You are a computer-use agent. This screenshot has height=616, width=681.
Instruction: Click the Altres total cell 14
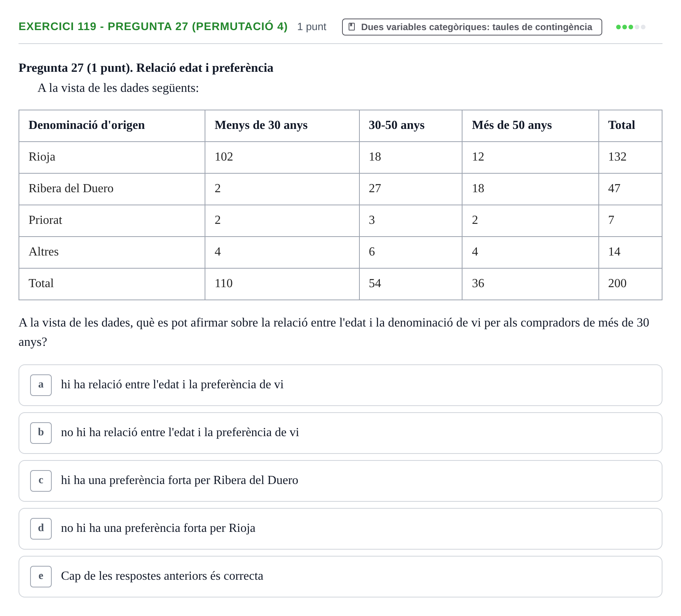(x=630, y=252)
